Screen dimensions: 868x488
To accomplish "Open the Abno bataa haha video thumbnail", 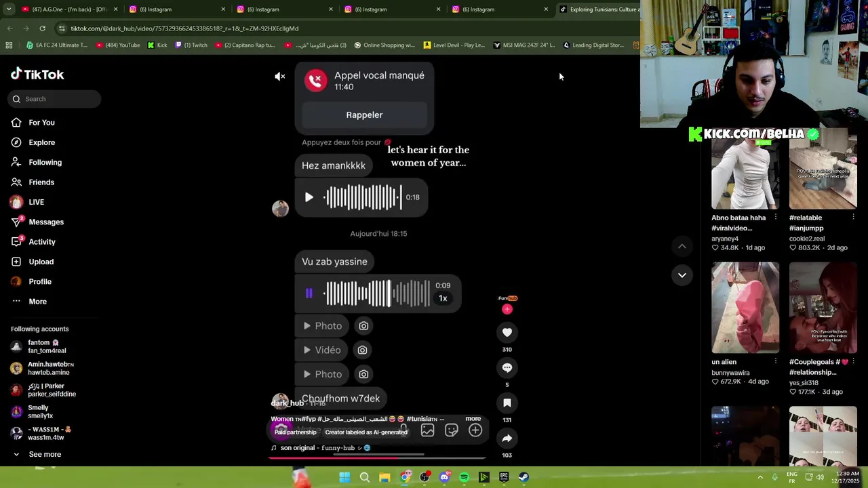I will [x=745, y=169].
